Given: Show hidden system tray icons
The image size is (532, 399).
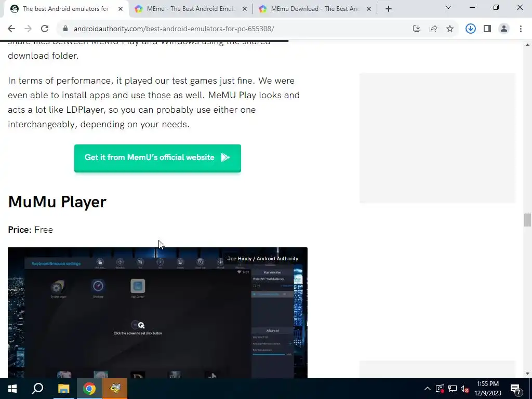Looking at the screenshot, I should coord(428,389).
